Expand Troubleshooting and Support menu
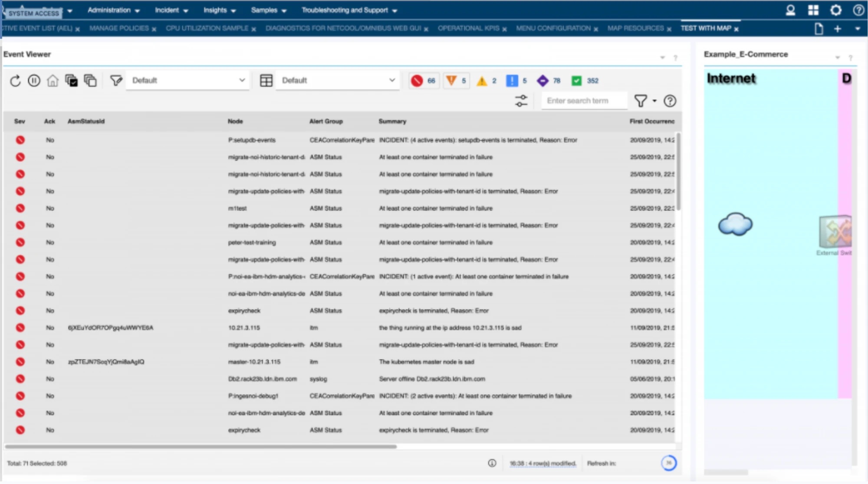Image resolution: width=868 pixels, height=484 pixels. [349, 10]
